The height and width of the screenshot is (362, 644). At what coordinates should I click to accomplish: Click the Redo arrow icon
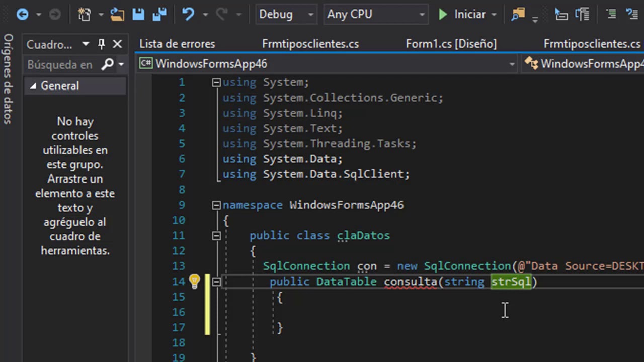click(x=222, y=14)
